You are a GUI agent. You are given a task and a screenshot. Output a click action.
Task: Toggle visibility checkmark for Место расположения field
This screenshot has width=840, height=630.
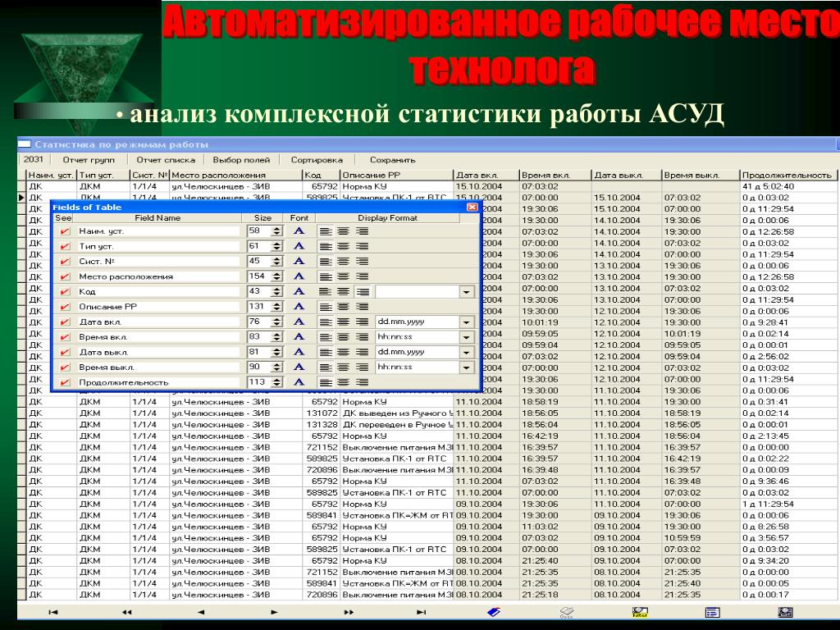pyautogui.click(x=65, y=277)
